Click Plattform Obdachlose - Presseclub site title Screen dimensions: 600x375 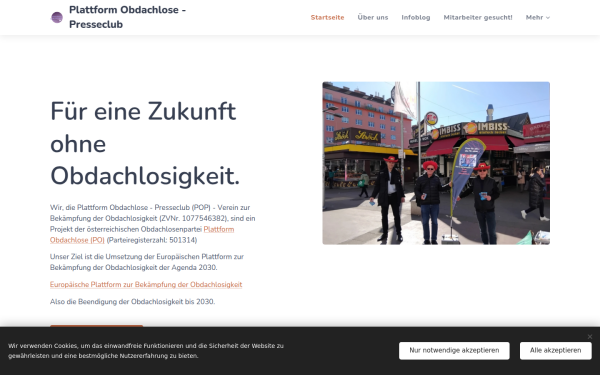point(127,17)
